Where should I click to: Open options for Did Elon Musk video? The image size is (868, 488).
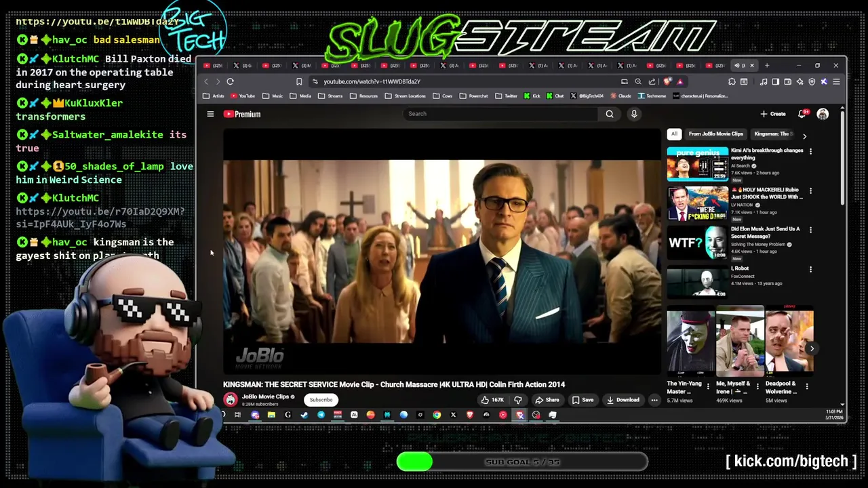[x=810, y=230]
